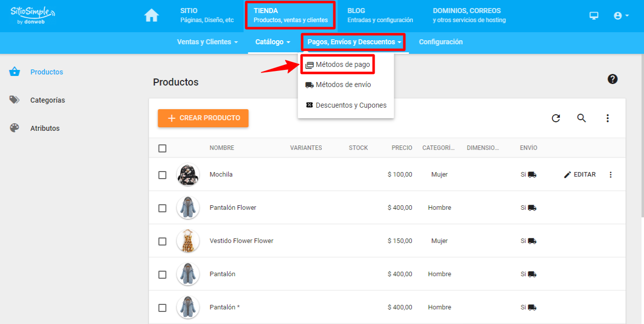The image size is (644, 324).
Task: Open three-dot menu for Mochila row
Action: (x=611, y=175)
